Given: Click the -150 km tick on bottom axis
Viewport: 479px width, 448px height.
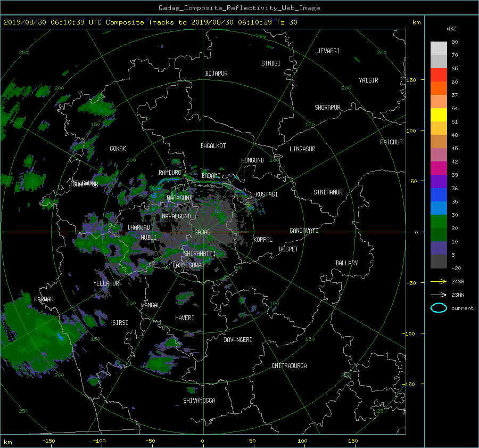Looking at the screenshot, I should (x=48, y=441).
